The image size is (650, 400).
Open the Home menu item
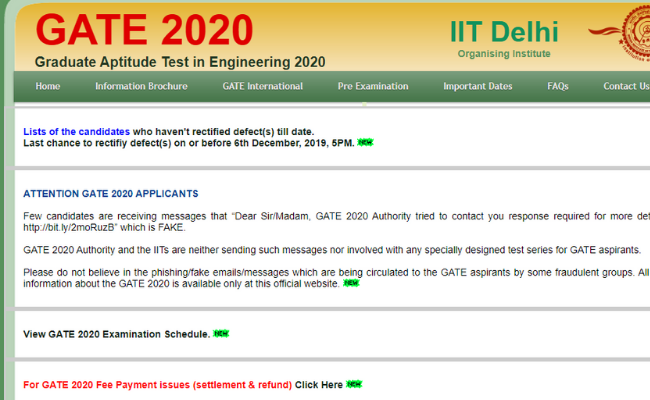(x=48, y=86)
